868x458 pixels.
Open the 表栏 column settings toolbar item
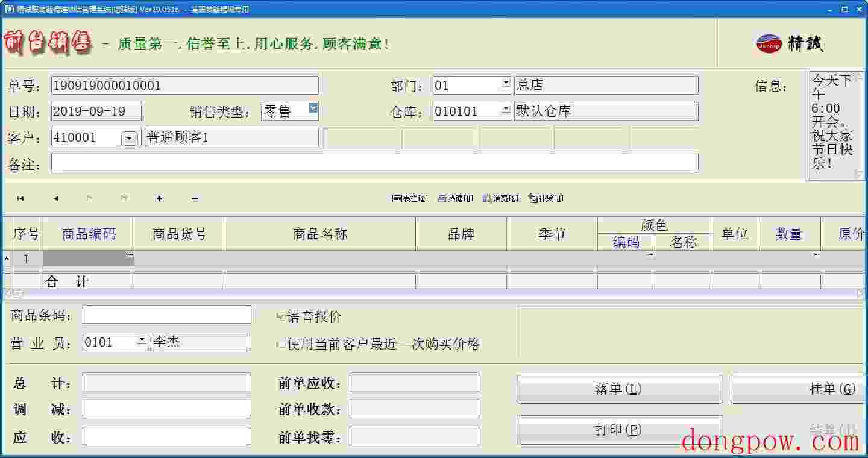point(410,198)
